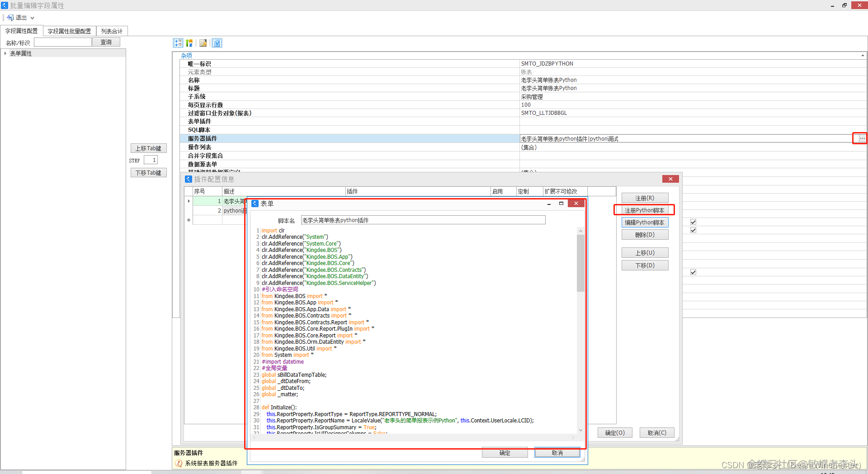Click 确定(O) in plugin config dialog
Viewport: 868px width, 474px height.
(615, 433)
